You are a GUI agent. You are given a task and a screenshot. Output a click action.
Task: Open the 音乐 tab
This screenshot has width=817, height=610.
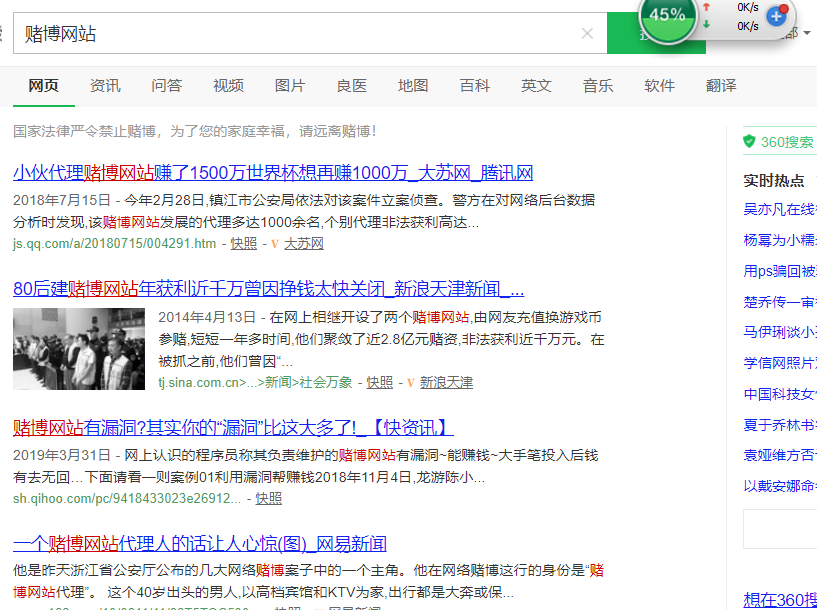[598, 85]
